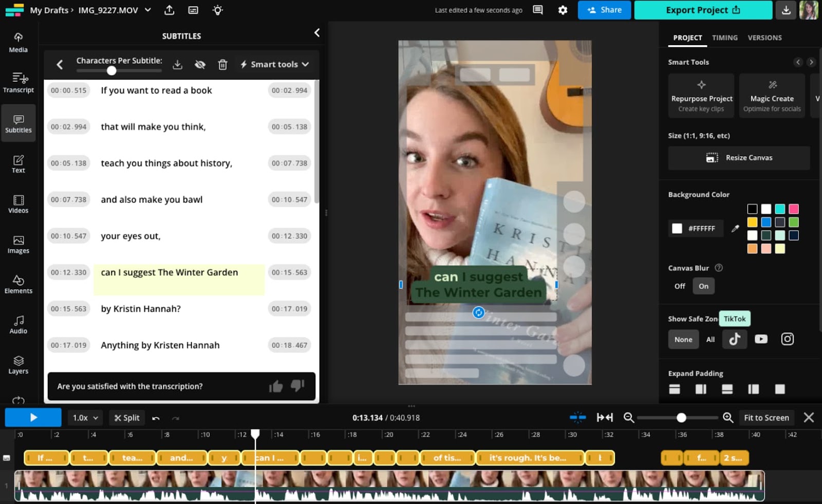The image size is (822, 504).
Task: Edit the #FFFFFF hex color field
Action: click(x=696, y=229)
